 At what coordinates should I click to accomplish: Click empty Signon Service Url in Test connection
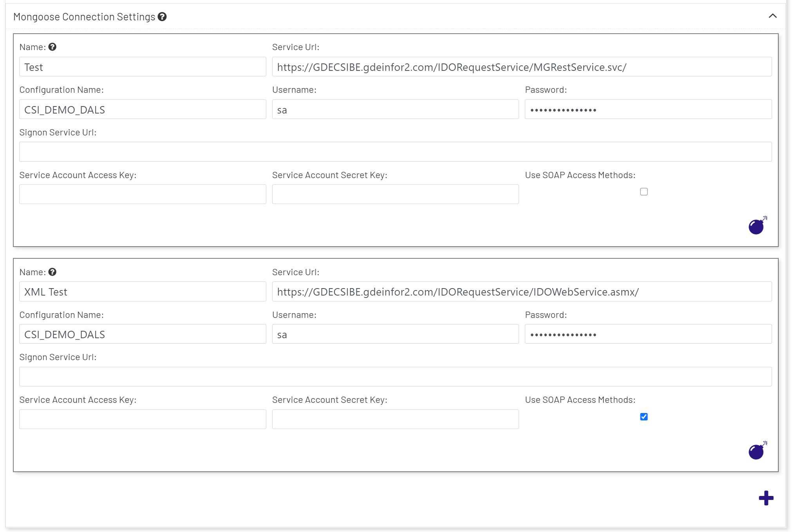395,152
